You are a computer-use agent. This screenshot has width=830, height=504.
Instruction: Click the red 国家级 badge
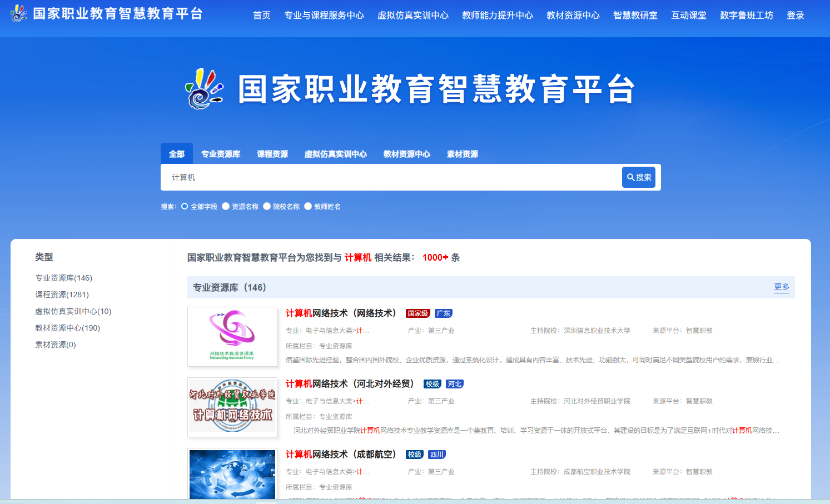point(418,313)
